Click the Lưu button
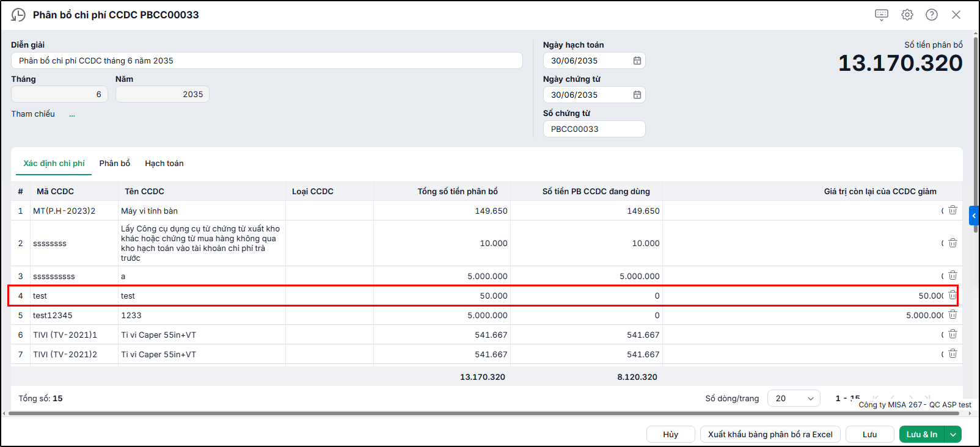This screenshot has height=447, width=980. pos(870,434)
